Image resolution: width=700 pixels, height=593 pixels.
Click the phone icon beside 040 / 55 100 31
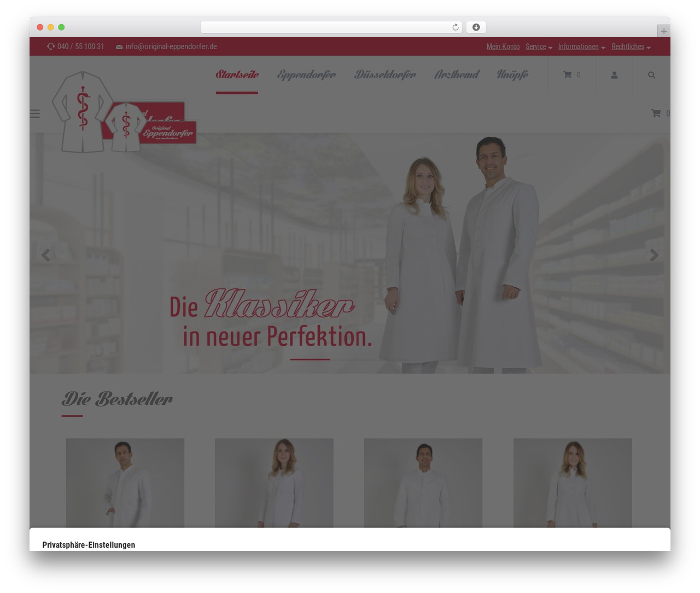click(x=51, y=46)
